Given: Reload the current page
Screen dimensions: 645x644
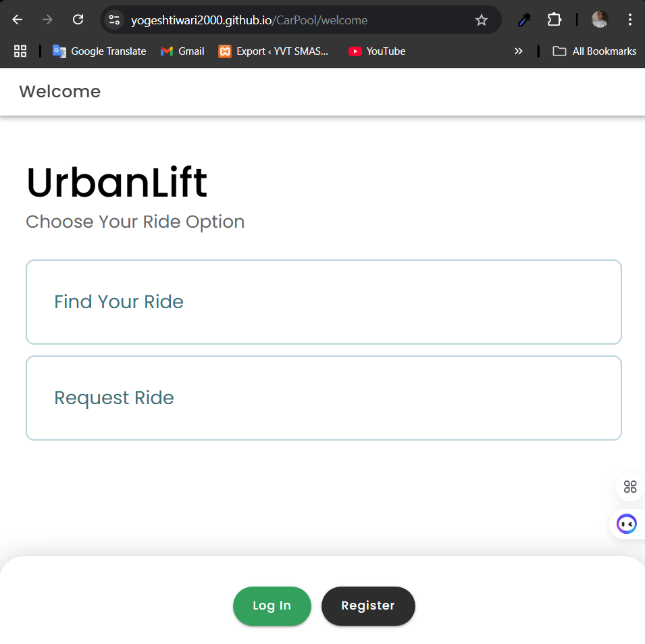Looking at the screenshot, I should (78, 20).
